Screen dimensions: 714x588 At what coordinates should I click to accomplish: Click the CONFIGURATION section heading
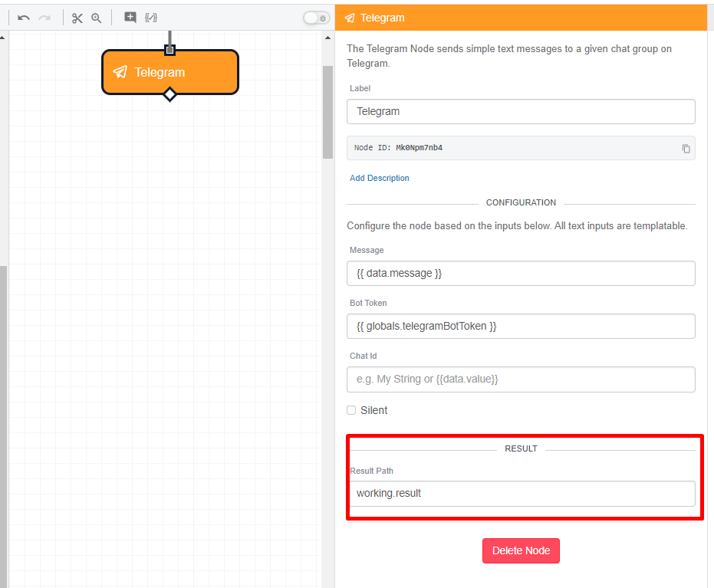click(521, 202)
